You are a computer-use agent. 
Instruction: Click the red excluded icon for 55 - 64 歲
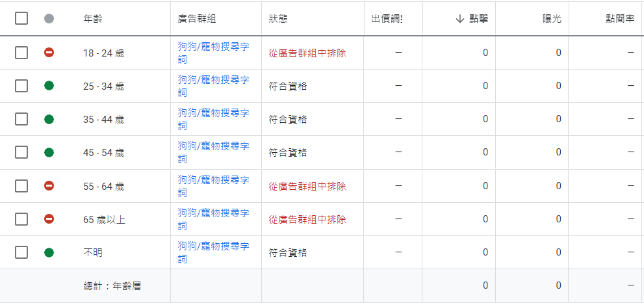pos(49,186)
